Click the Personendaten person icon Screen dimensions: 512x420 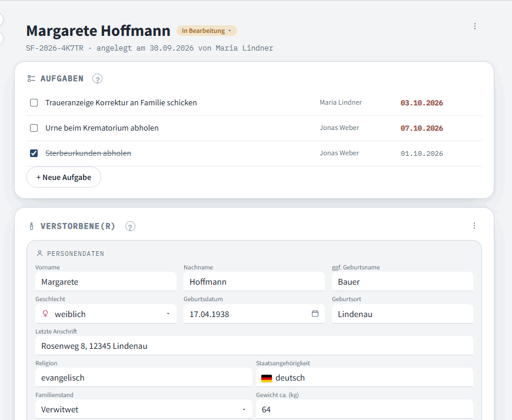[39, 254]
